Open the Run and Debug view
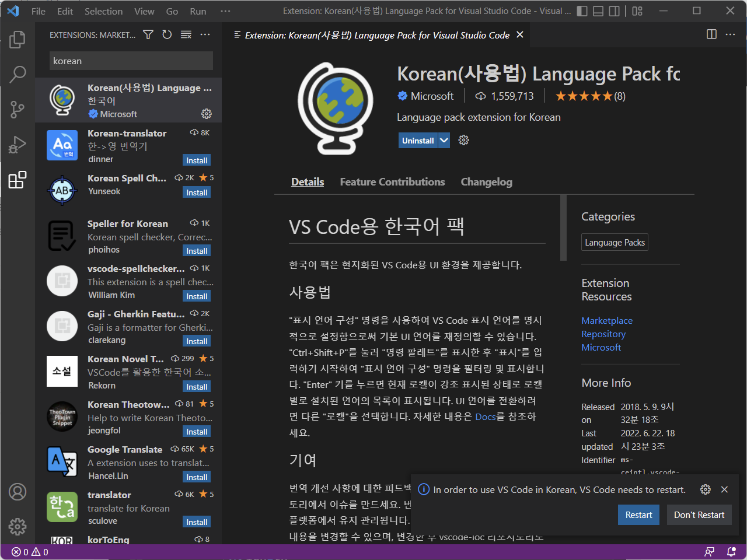This screenshot has height=560, width=747. coord(18,144)
